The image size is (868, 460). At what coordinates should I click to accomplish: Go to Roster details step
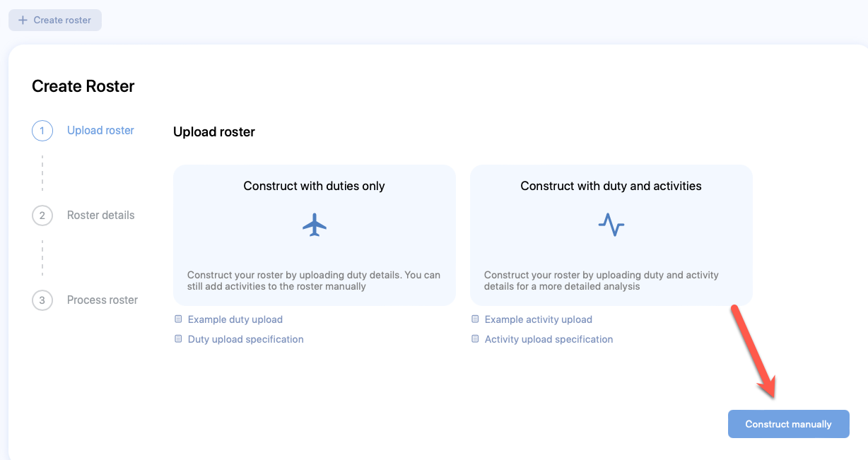point(100,215)
